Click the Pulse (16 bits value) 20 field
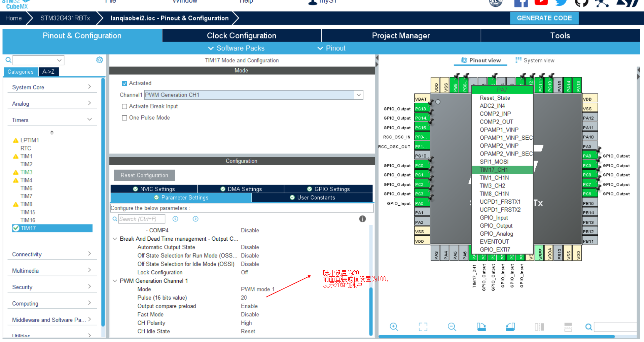This screenshot has height=342, width=644. tap(244, 298)
